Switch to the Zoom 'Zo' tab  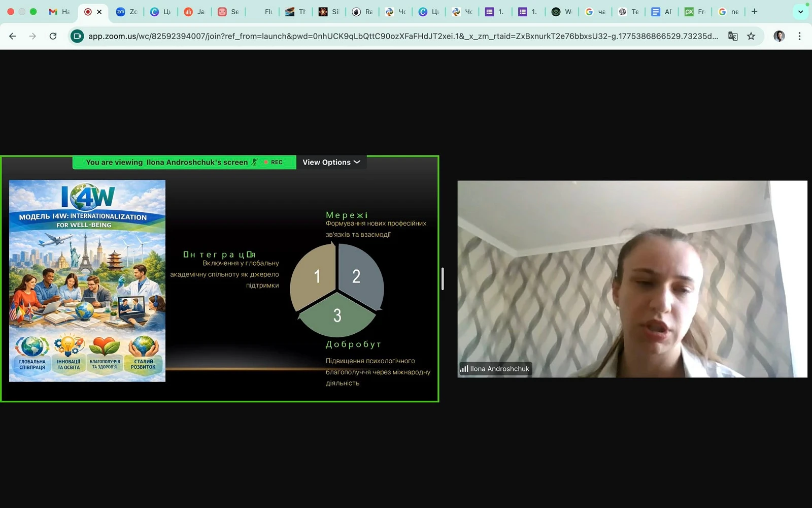point(127,12)
